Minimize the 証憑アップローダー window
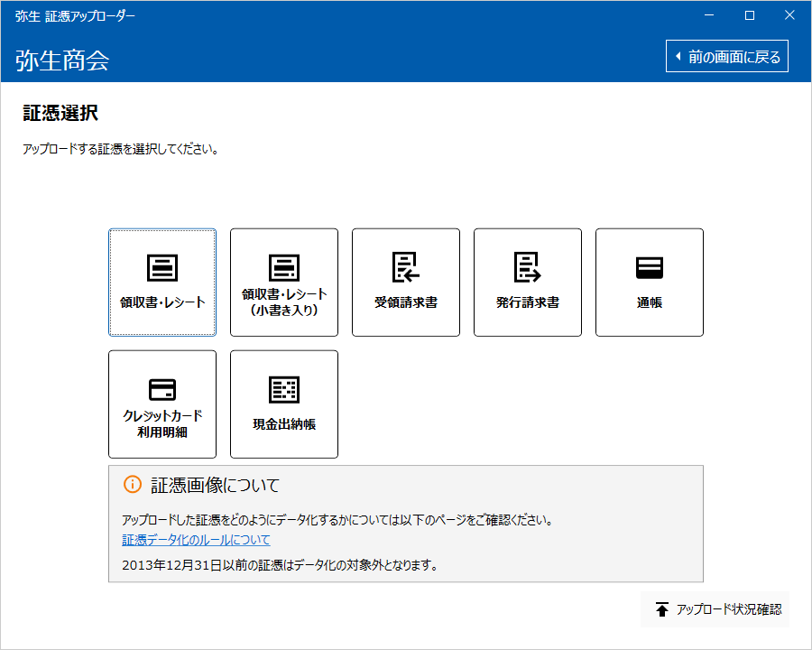Image resolution: width=812 pixels, height=650 pixels. [x=709, y=15]
